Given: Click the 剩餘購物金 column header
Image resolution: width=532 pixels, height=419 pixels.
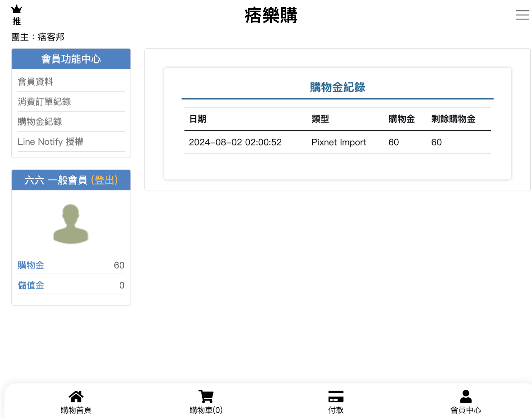Looking at the screenshot, I should coord(453,119).
